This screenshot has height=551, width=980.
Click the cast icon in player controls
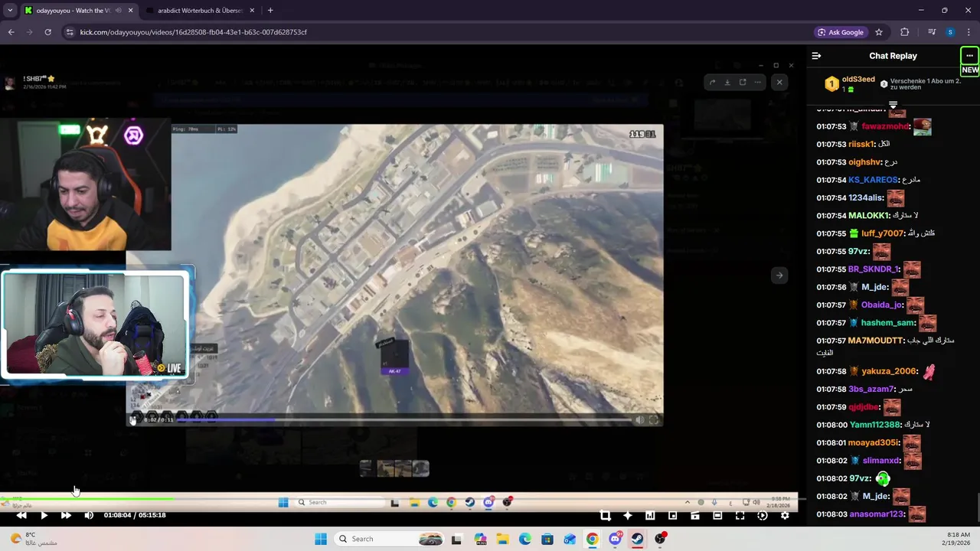click(x=695, y=516)
